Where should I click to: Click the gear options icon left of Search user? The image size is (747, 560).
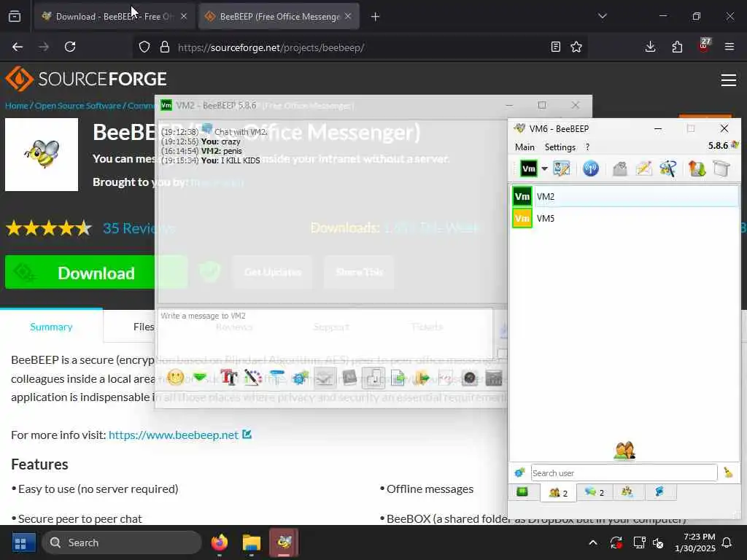pos(519,472)
